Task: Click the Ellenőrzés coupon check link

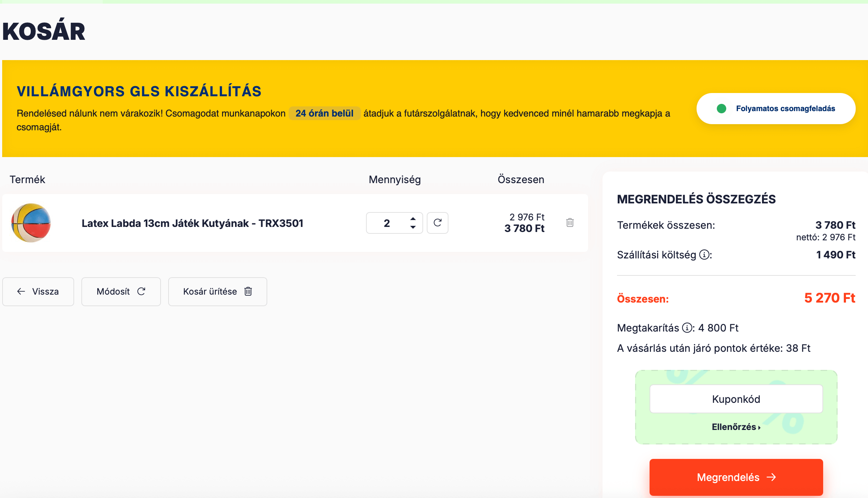Action: coord(736,427)
